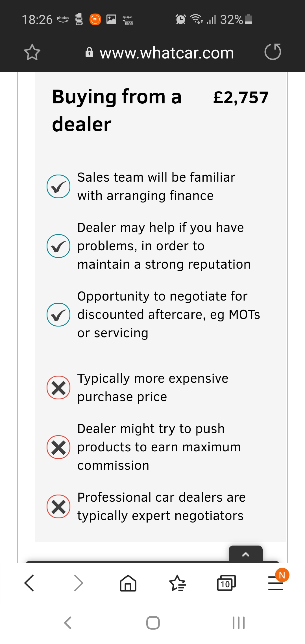Tap the Android system home button
The height and width of the screenshot is (644, 305).
coord(153,623)
